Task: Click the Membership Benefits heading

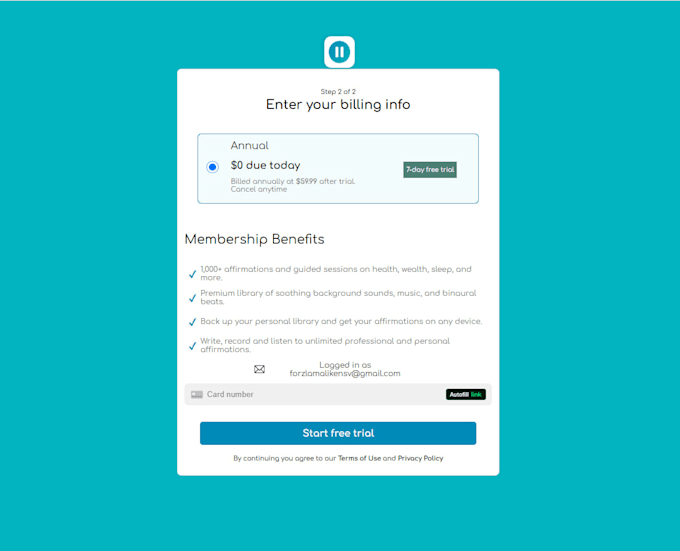Action: click(x=255, y=239)
